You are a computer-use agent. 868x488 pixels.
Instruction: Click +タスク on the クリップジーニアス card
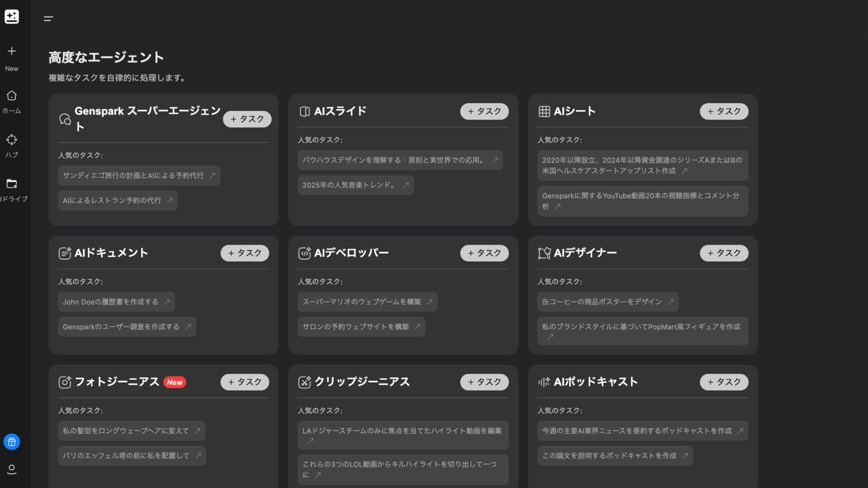[x=484, y=382]
